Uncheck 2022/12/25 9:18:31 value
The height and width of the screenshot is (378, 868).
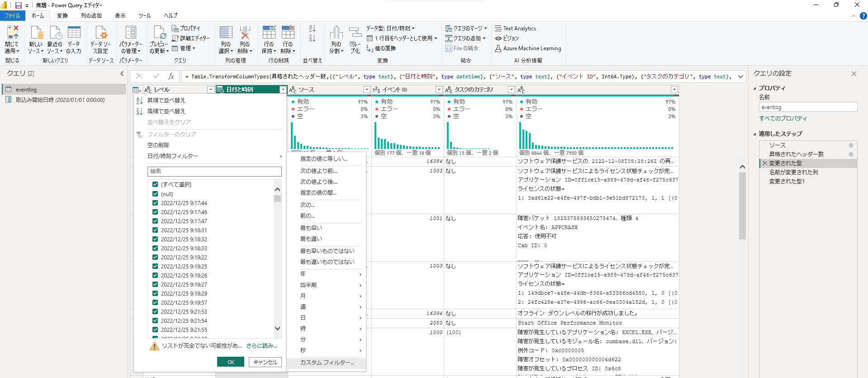155,230
